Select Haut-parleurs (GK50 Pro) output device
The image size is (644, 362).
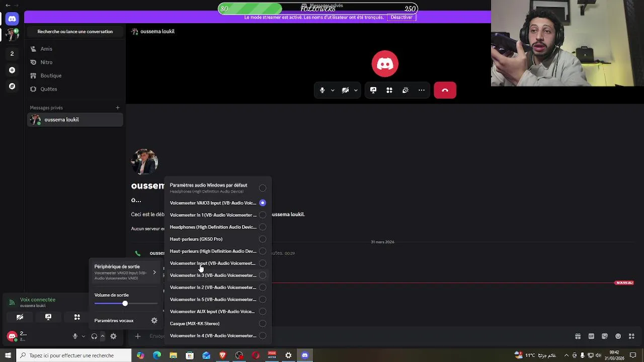pos(218,239)
